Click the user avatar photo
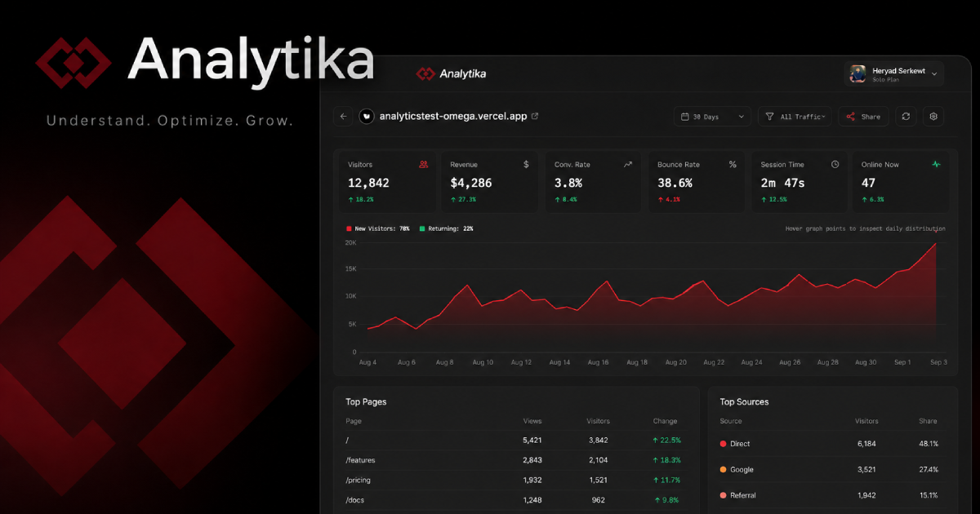The width and height of the screenshot is (980, 514). [857, 74]
